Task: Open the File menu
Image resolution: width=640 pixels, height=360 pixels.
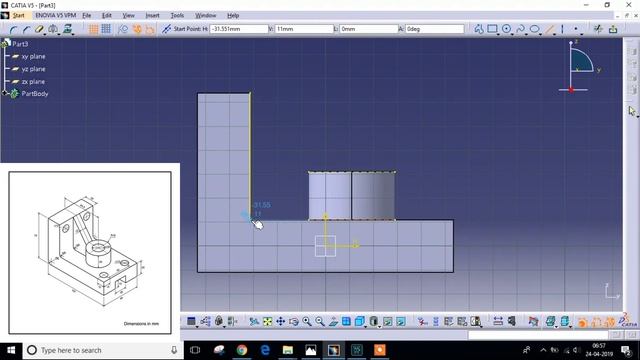Action: tap(87, 16)
